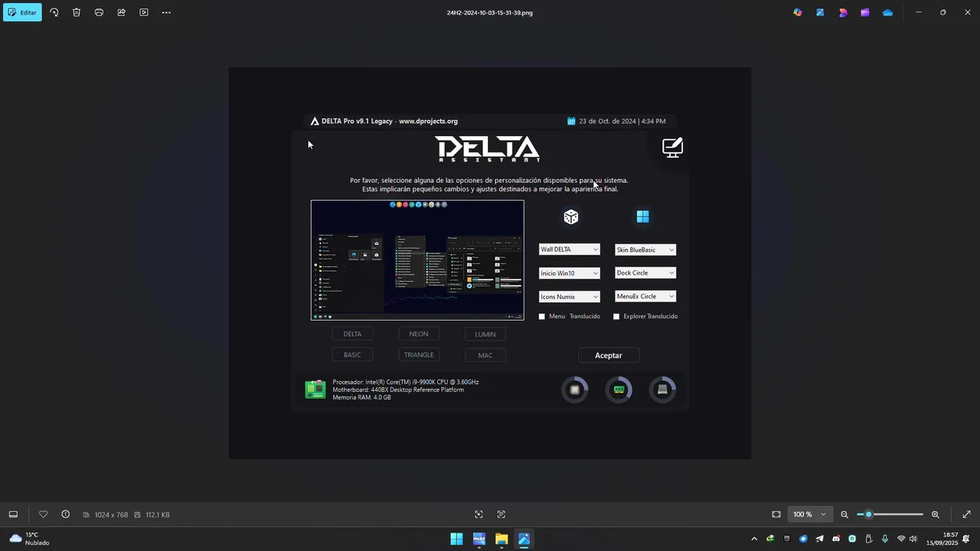The width and height of the screenshot is (980, 551).
Task: Open the Skin BlueBasic dropdown in the pictured dialog
Action: [x=645, y=249]
